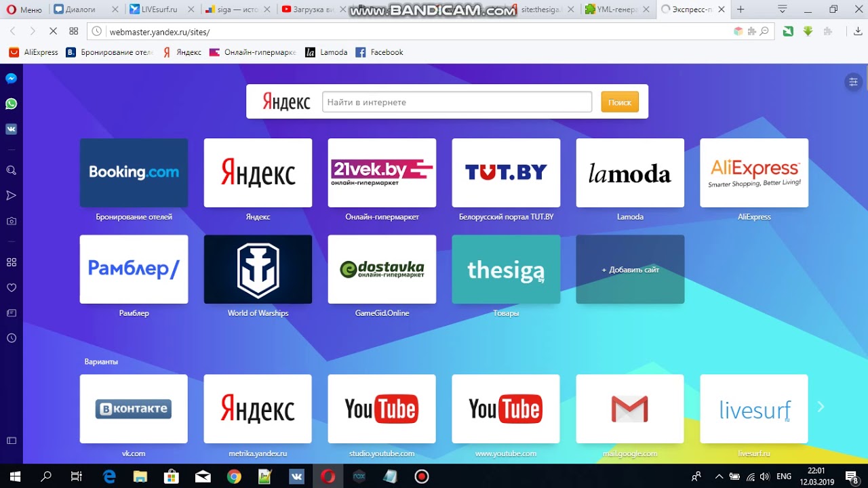868x488 pixels.
Task: Open Easy Setup customization icon
Action: (853, 82)
